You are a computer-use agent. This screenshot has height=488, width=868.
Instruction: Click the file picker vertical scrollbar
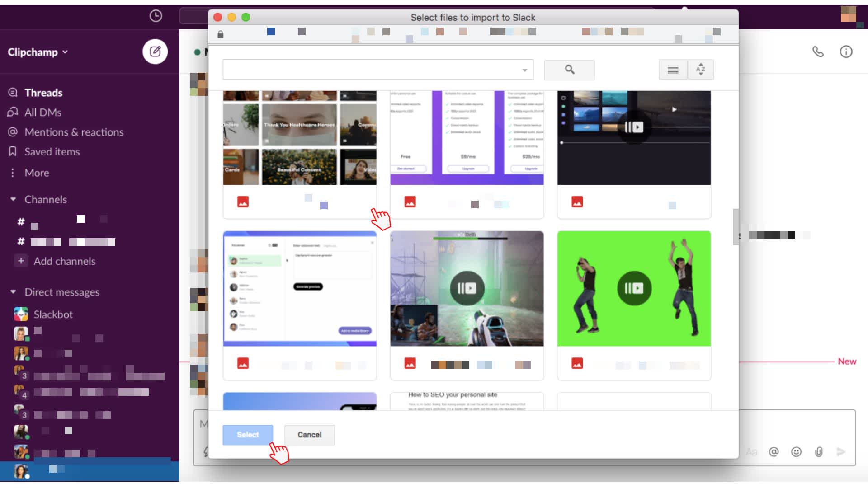pyautogui.click(x=736, y=227)
